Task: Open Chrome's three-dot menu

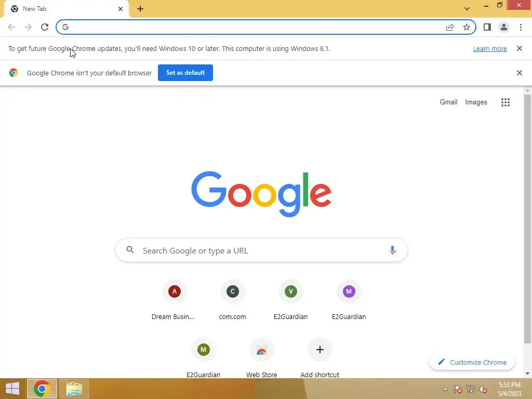Action: click(521, 27)
